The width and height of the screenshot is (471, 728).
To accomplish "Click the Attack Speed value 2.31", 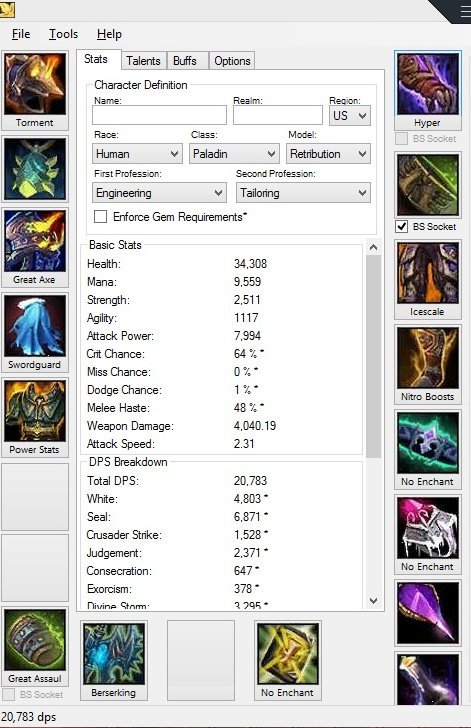I will point(244,444).
